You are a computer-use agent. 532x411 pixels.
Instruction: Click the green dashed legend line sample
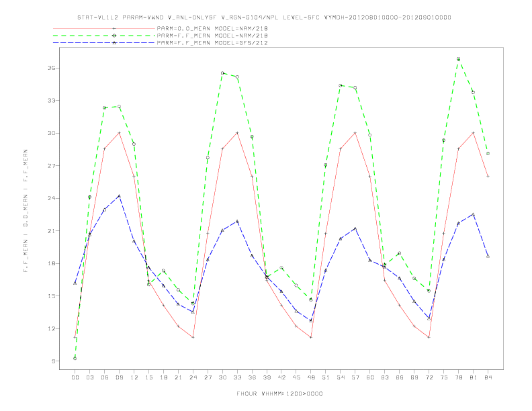pos(104,36)
